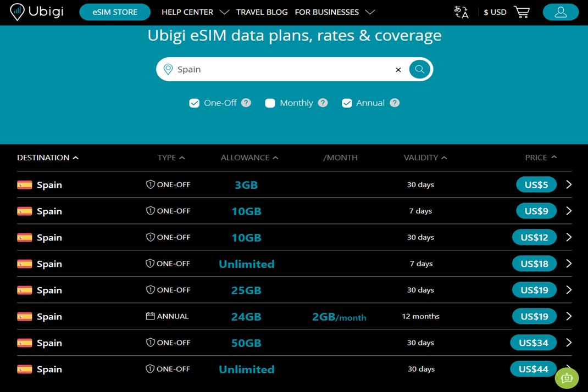Disable the Annual plan checkbox
This screenshot has height=392, width=588.
point(347,103)
